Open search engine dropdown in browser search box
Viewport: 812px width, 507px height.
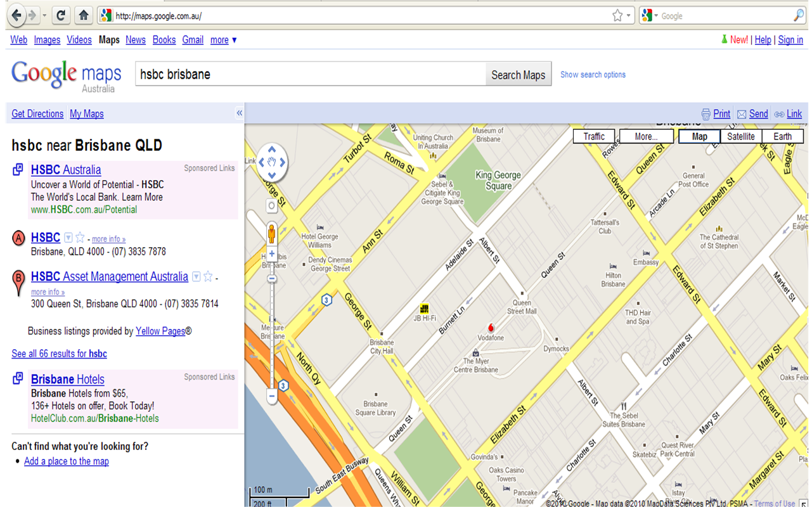tap(656, 16)
